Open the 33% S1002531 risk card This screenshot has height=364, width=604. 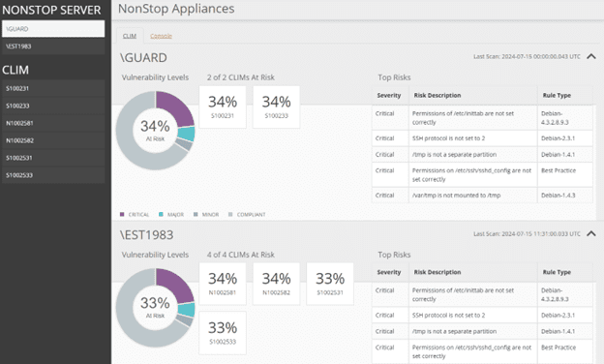(330, 284)
